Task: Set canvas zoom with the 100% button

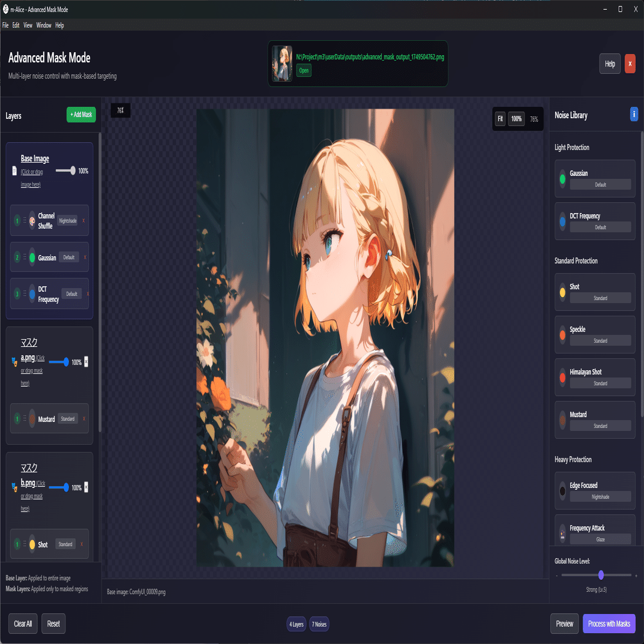Action: 516,119
